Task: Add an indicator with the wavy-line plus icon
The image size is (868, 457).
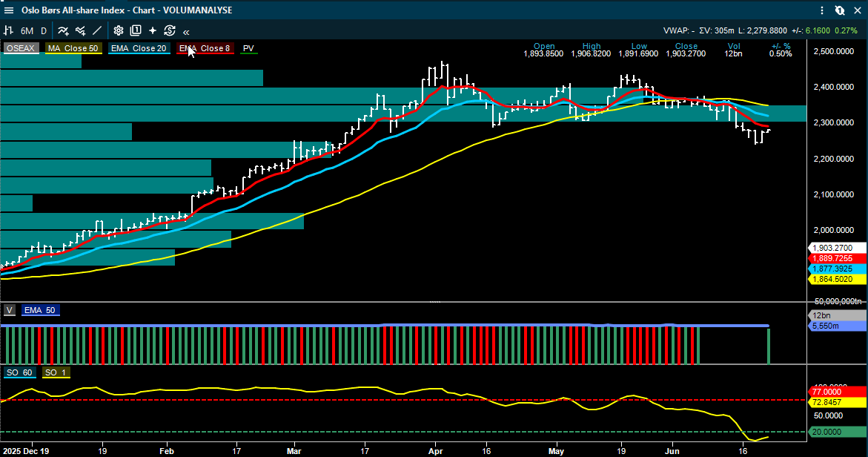Action: (x=63, y=31)
